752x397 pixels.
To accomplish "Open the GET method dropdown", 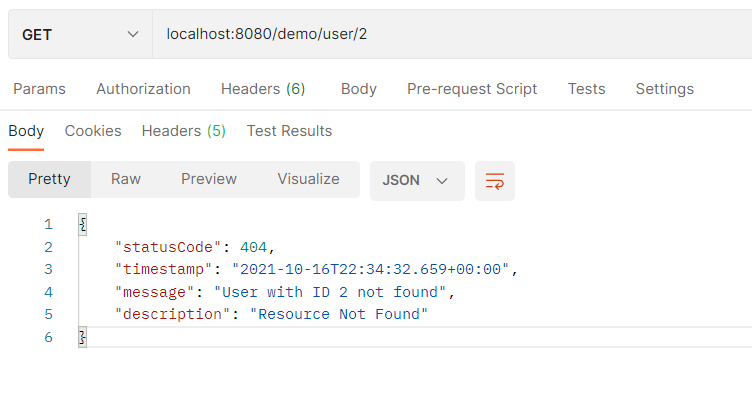I will coord(80,35).
